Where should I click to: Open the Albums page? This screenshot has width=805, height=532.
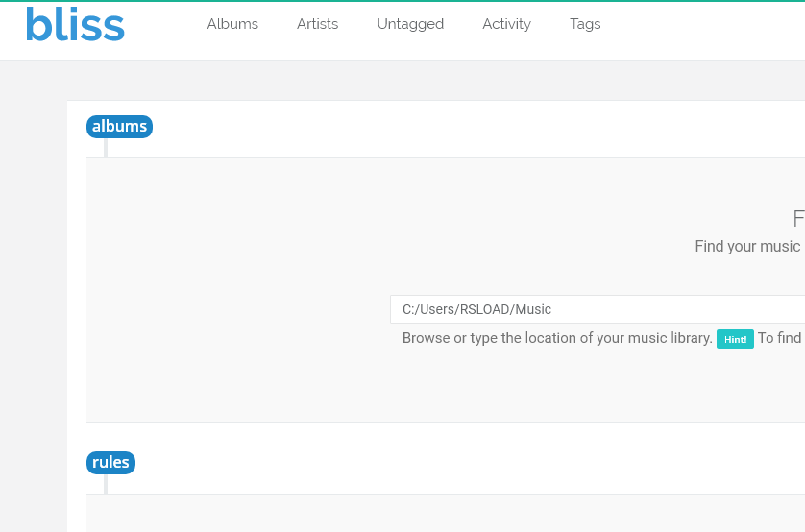[232, 24]
